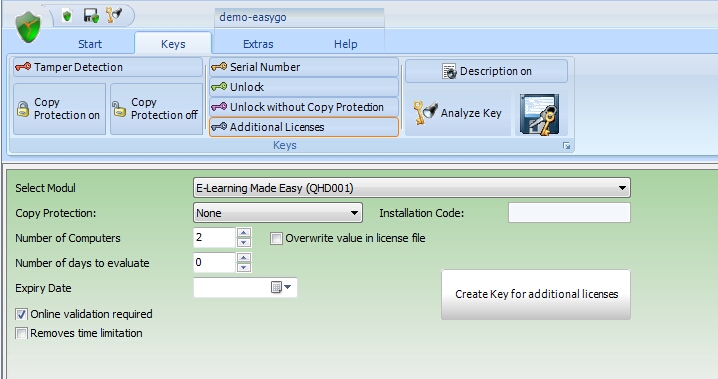Click the small shield quick-access icon
Image resolution: width=718 pixels, height=379 pixels.
click(x=67, y=16)
